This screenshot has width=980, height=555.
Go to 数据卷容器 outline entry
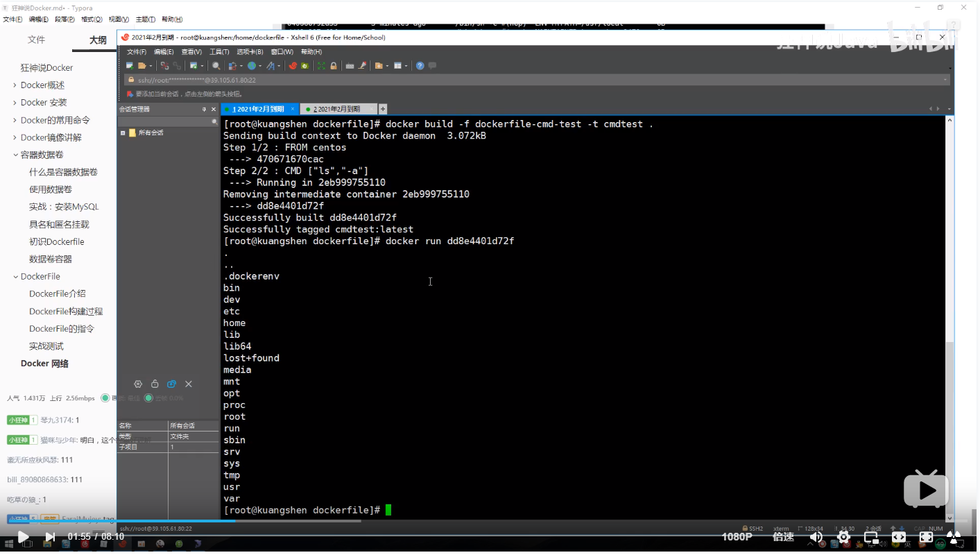pos(51,259)
